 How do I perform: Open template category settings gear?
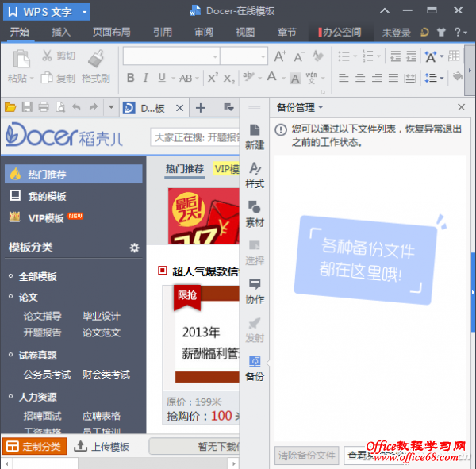134,248
